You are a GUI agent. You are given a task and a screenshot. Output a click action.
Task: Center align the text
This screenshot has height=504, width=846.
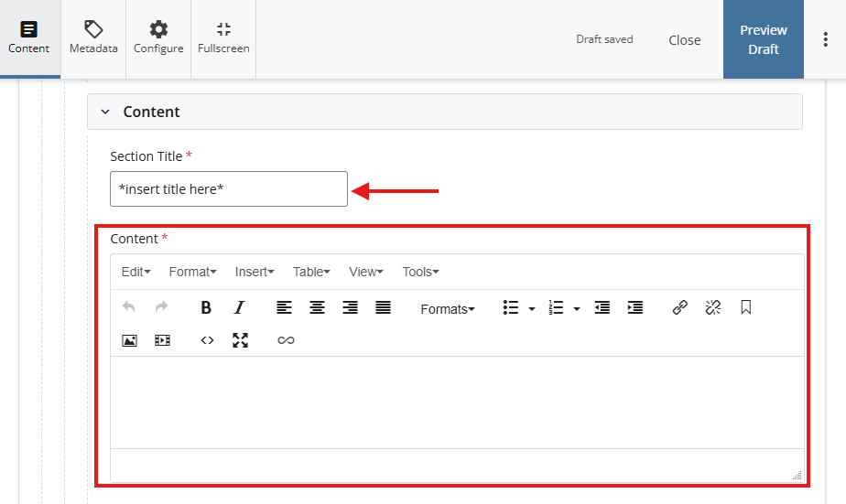pos(317,308)
